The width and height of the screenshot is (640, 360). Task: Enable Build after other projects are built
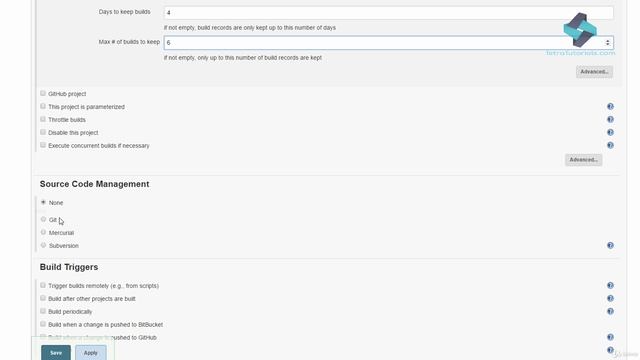click(x=43, y=298)
